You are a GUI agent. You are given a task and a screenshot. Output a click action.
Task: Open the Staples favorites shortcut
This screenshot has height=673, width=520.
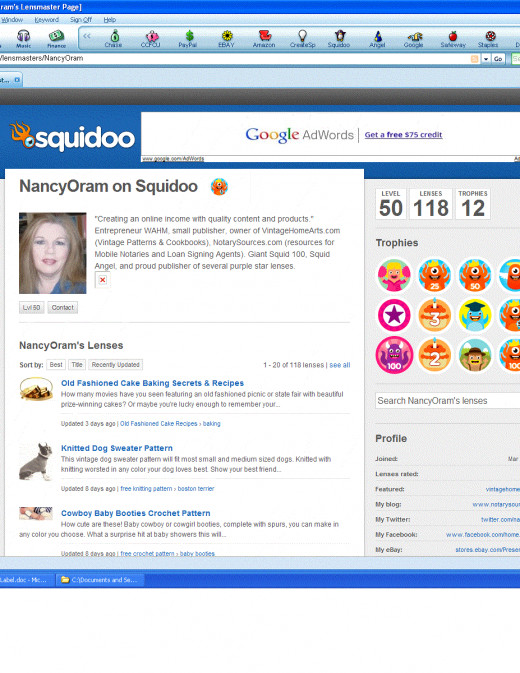tap(488, 39)
